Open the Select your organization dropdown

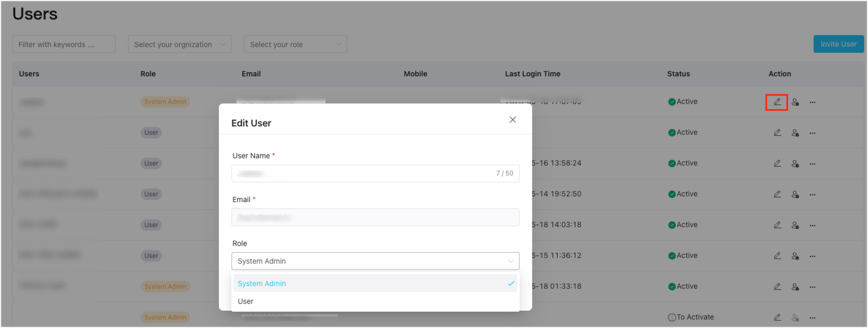[179, 44]
